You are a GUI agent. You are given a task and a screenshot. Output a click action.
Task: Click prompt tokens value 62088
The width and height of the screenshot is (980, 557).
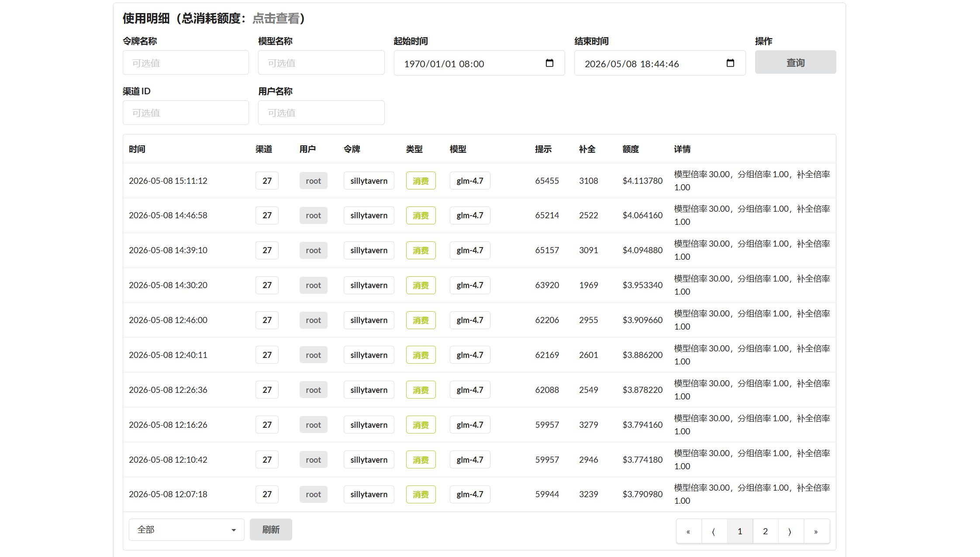547,390
